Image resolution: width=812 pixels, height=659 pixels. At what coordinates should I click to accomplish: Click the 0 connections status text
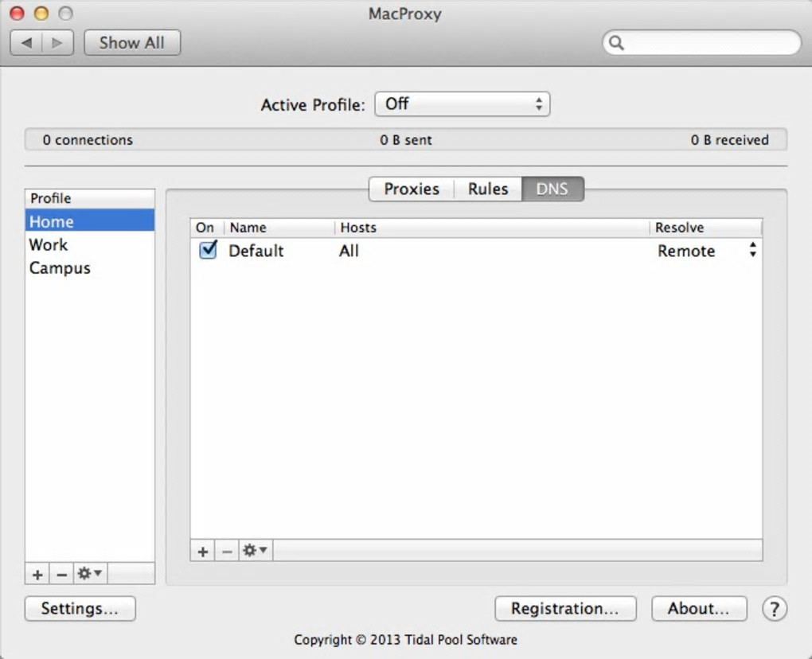pos(88,140)
